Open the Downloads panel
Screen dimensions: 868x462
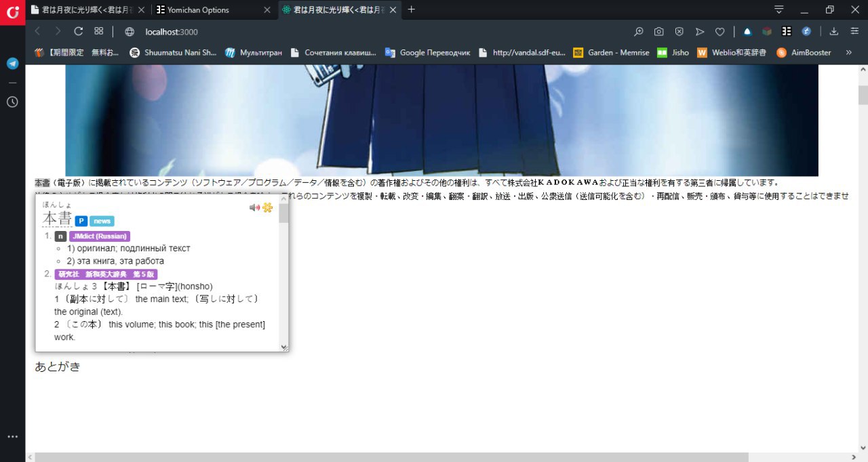[x=834, y=31]
